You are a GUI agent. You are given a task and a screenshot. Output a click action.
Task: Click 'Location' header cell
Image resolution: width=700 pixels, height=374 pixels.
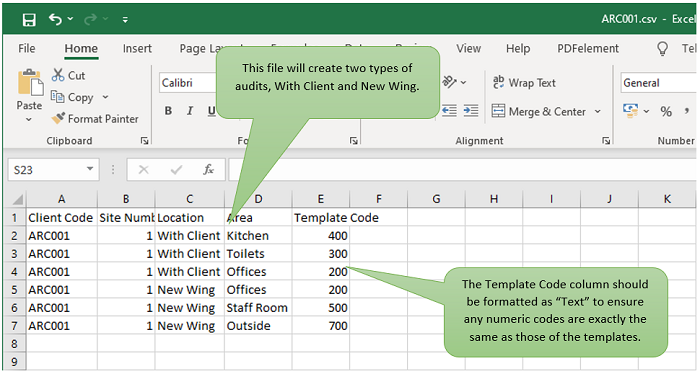(190, 218)
